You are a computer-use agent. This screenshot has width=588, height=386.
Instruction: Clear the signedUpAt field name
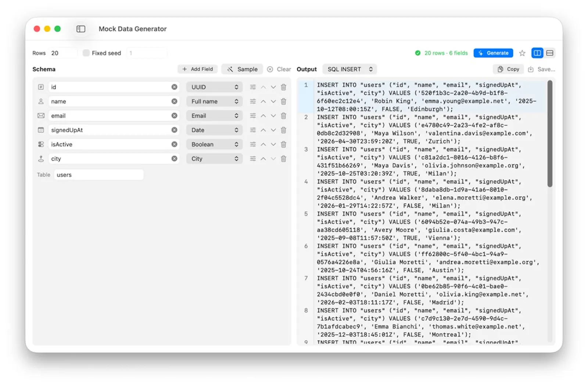174,130
